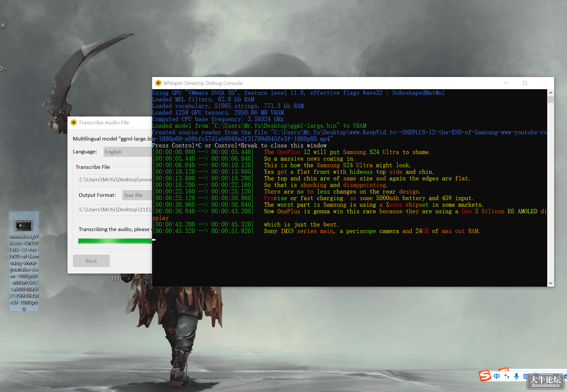Select the desktop item labeled 111
This screenshot has height=392, width=567.
115,278
